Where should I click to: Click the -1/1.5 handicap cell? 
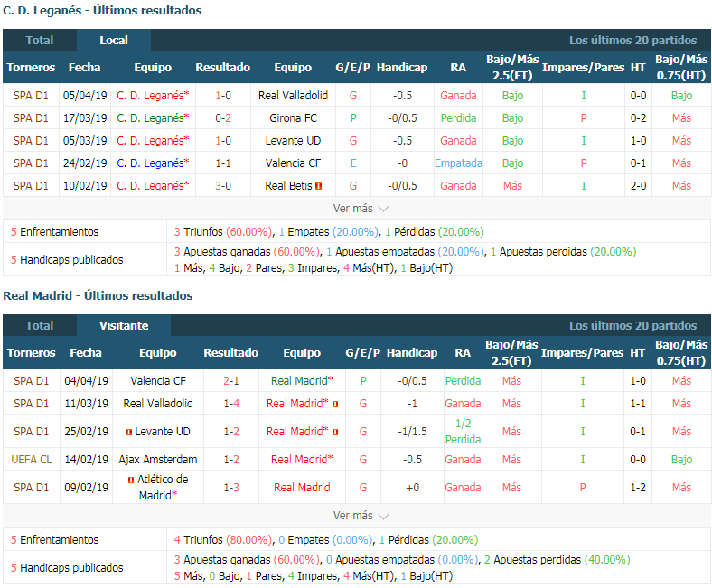pyautogui.click(x=412, y=432)
